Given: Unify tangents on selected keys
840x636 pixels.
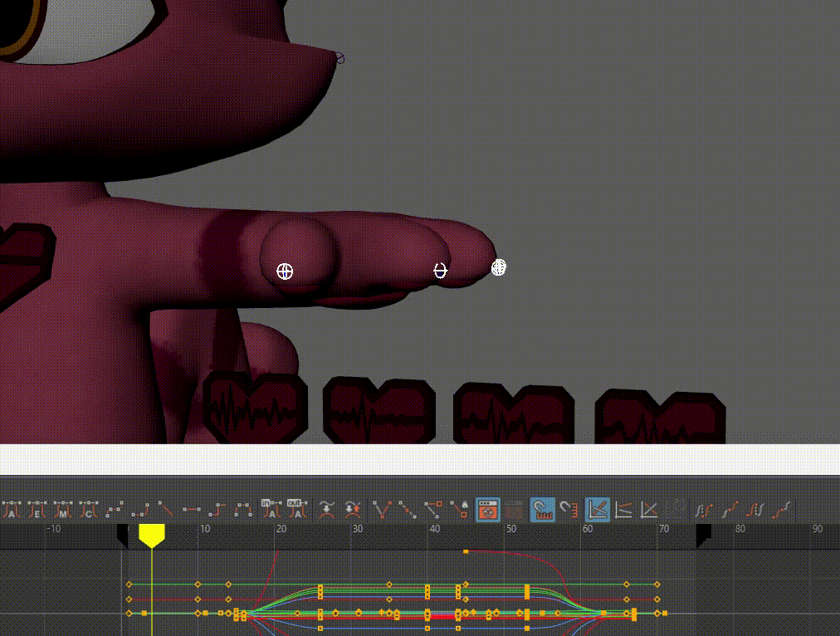Looking at the screenshot, I should pos(407,508).
